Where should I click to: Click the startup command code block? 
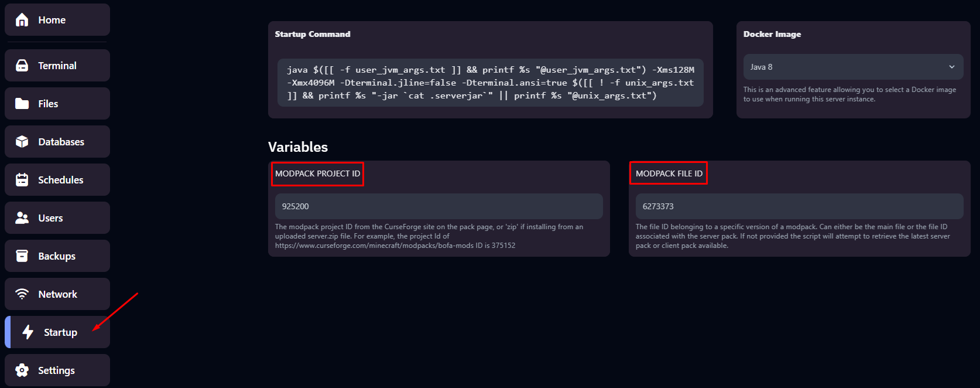click(x=490, y=83)
